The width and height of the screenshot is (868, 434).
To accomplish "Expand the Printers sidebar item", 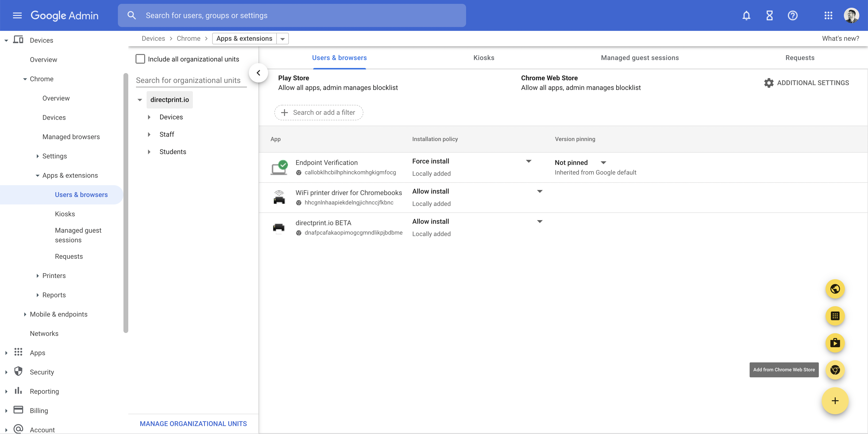I will click(37, 276).
